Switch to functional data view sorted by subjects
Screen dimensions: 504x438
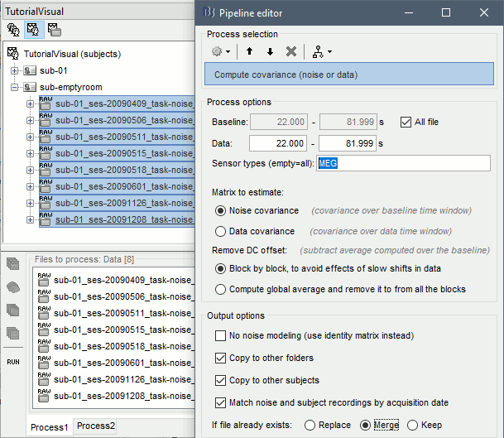[34, 29]
